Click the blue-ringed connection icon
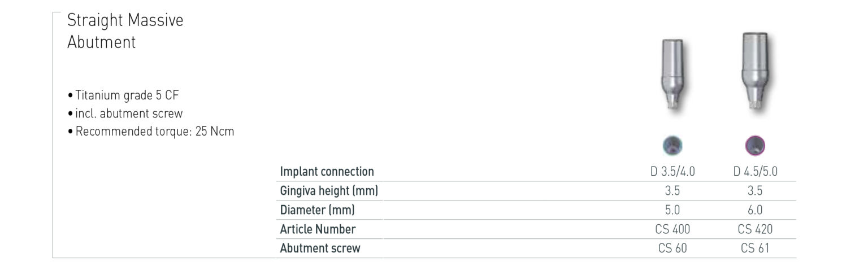 coord(672,145)
